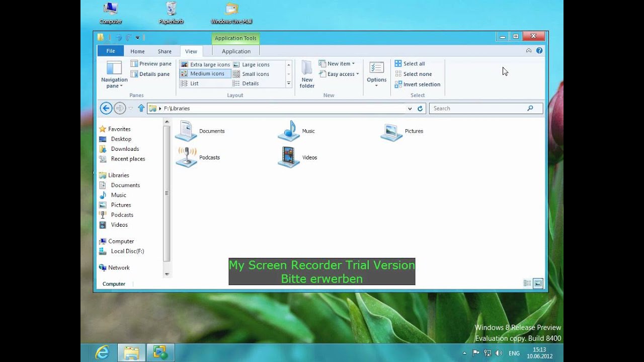Select Libraries node in navigation tree
Viewport: 644px width, 362px height.
click(114, 175)
